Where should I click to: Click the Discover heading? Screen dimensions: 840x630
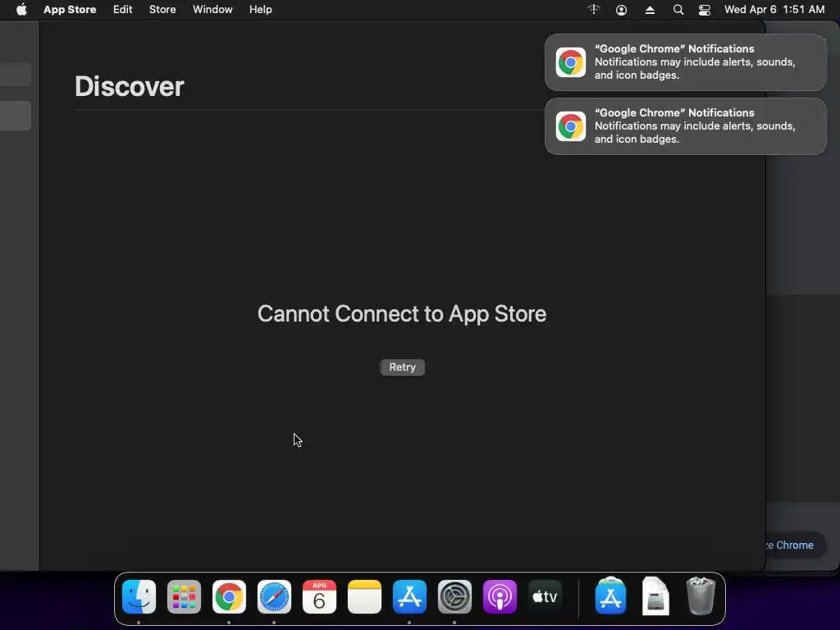point(129,86)
